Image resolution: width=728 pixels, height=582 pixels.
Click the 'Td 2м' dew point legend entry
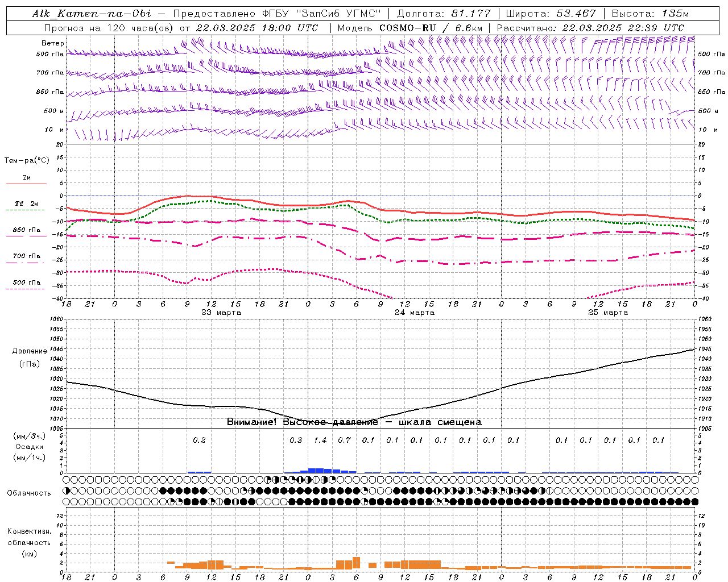(27, 203)
